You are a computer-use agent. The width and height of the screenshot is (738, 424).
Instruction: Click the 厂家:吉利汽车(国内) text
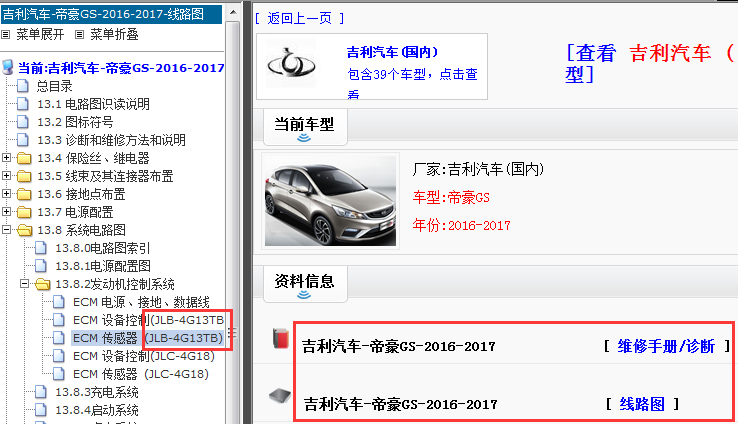tap(478, 169)
